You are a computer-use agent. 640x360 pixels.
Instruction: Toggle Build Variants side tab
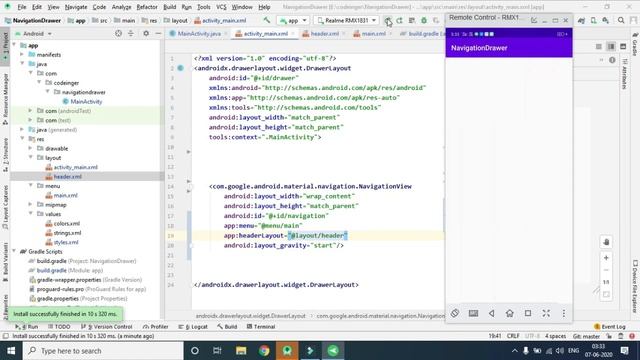tap(5, 262)
